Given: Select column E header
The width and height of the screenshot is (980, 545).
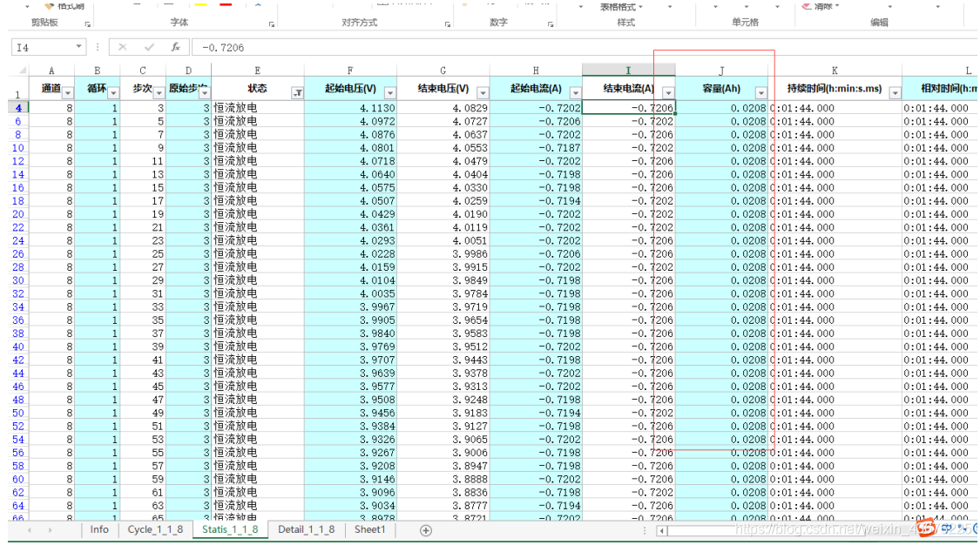Looking at the screenshot, I should click(258, 71).
